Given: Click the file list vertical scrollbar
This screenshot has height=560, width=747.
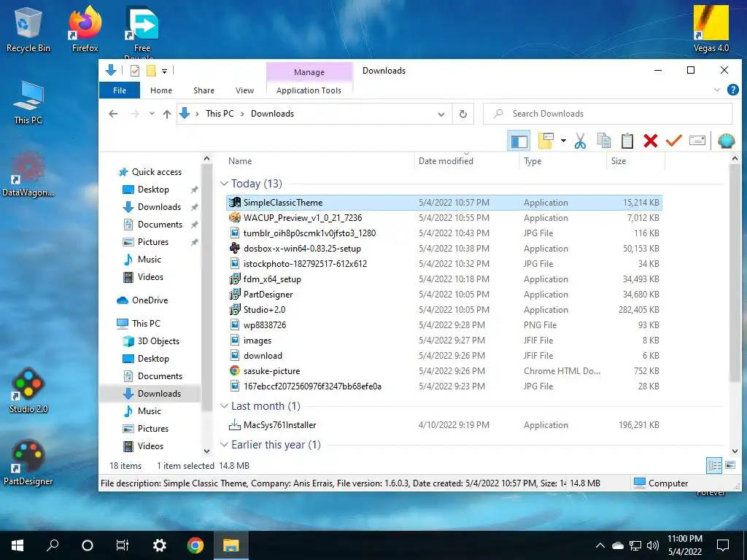Looking at the screenshot, I should (735, 273).
